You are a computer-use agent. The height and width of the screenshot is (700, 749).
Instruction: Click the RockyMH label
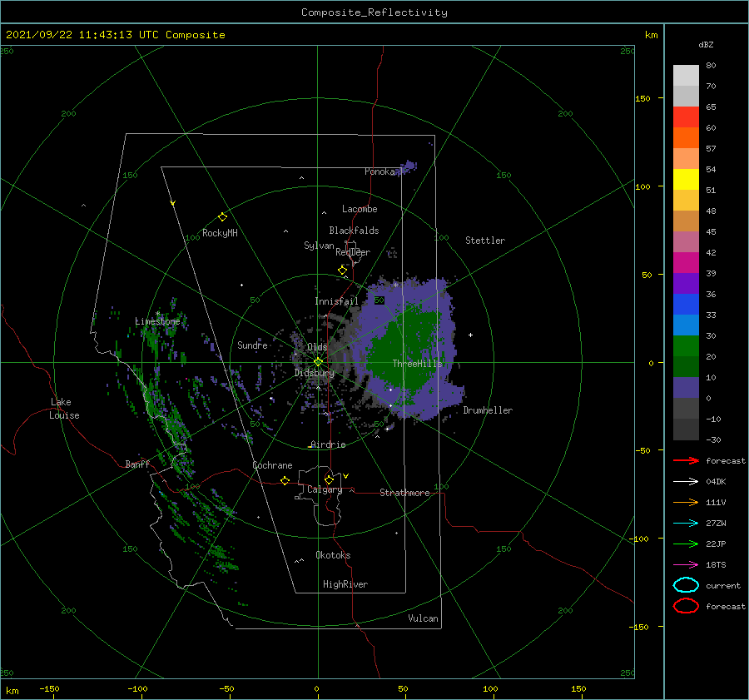tap(220, 233)
